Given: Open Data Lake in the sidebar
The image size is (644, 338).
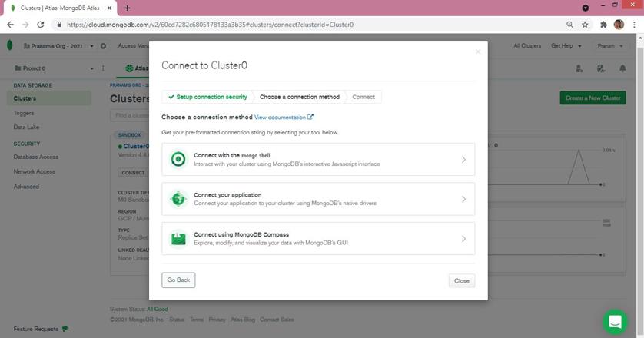Looking at the screenshot, I should [26, 128].
